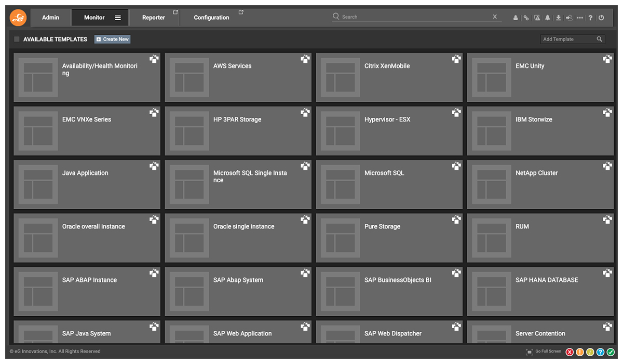Click the blue unknown question status icon
This screenshot has height=364, width=623.
(x=601, y=352)
